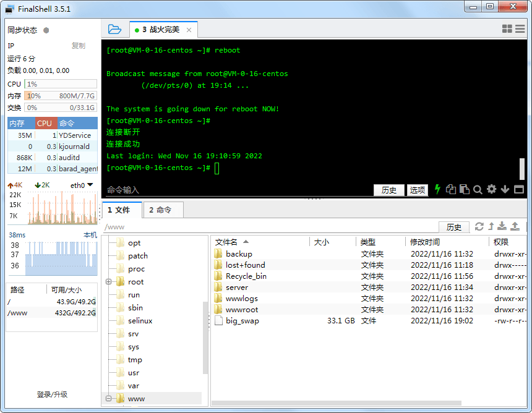The image size is (532, 413).
Task: Go up to parent directory icon
Action: (x=491, y=226)
